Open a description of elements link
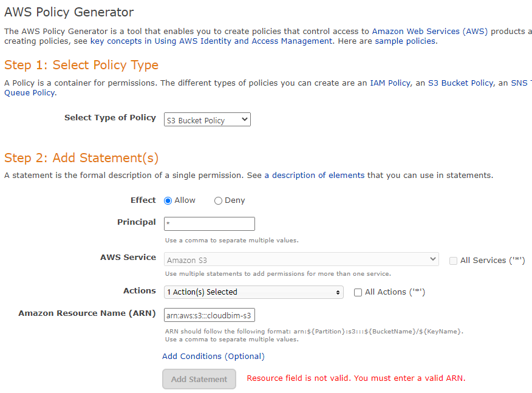The image size is (532, 393). click(x=315, y=176)
